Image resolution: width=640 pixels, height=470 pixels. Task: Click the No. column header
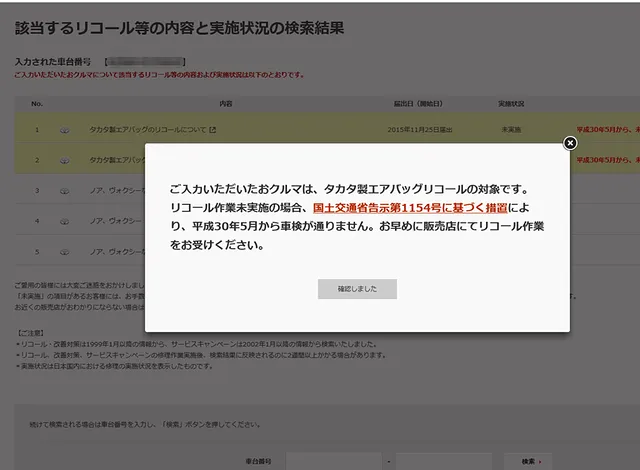coord(37,104)
